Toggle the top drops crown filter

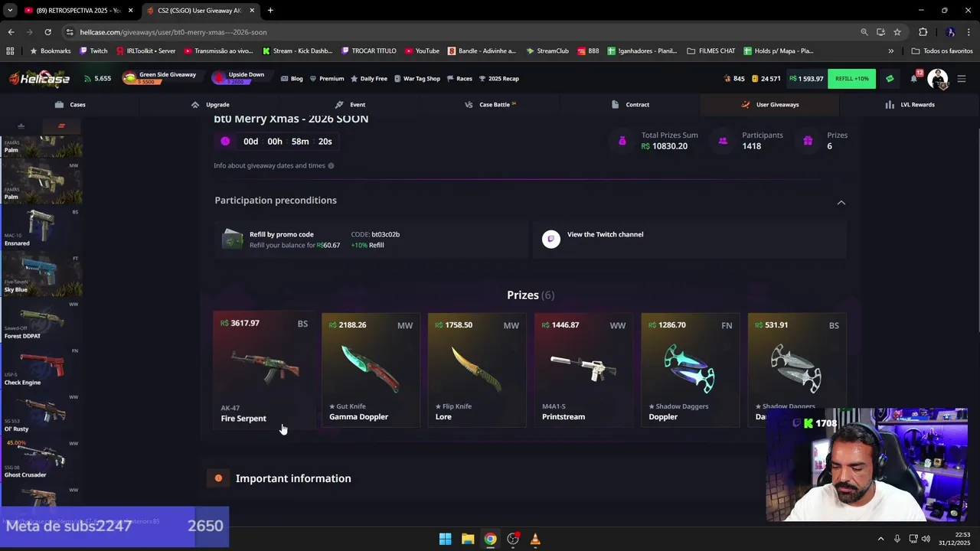(21, 126)
